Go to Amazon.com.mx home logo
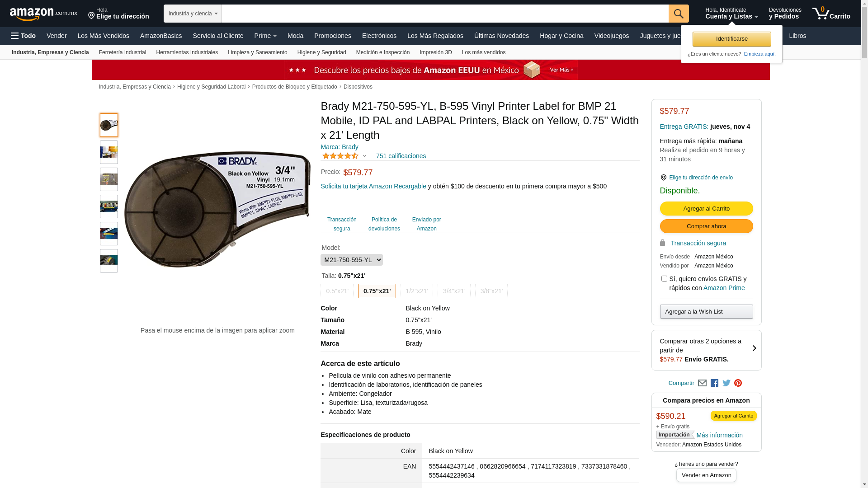Screen dimensions: 868x488 click(43, 14)
